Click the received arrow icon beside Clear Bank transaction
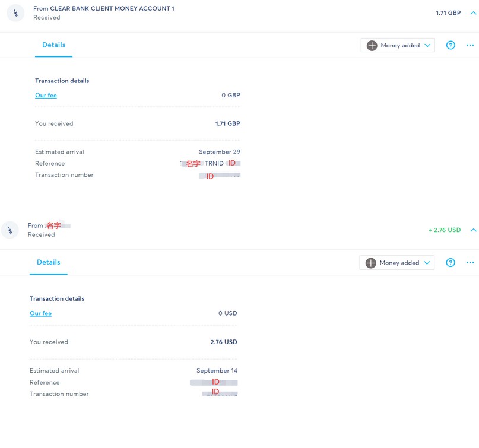The height and width of the screenshot is (448, 479). [x=15, y=12]
